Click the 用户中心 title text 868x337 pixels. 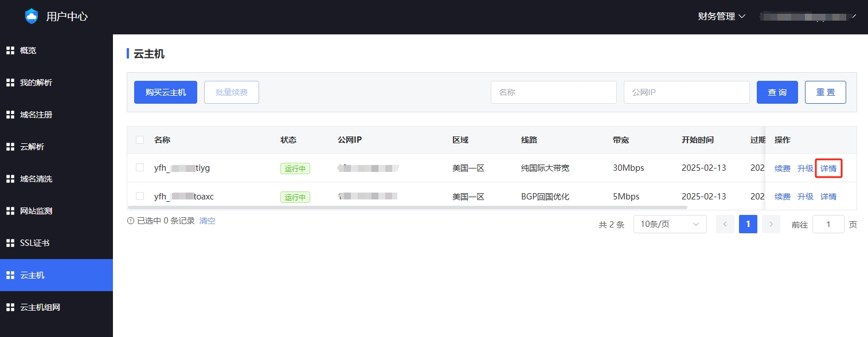pos(67,17)
